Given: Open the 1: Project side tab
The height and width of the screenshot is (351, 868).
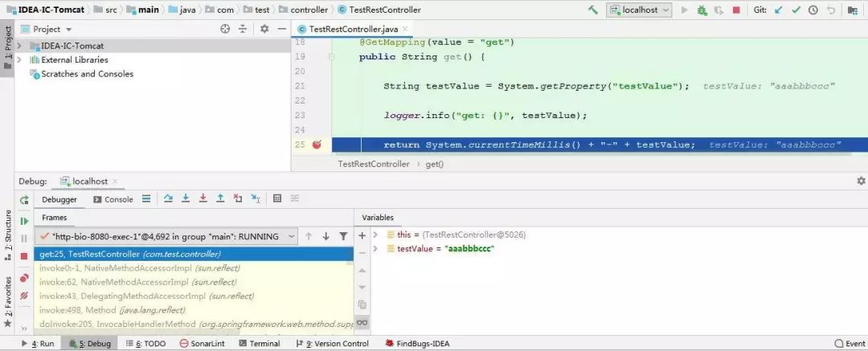Looking at the screenshot, I should pyautogui.click(x=8, y=47).
